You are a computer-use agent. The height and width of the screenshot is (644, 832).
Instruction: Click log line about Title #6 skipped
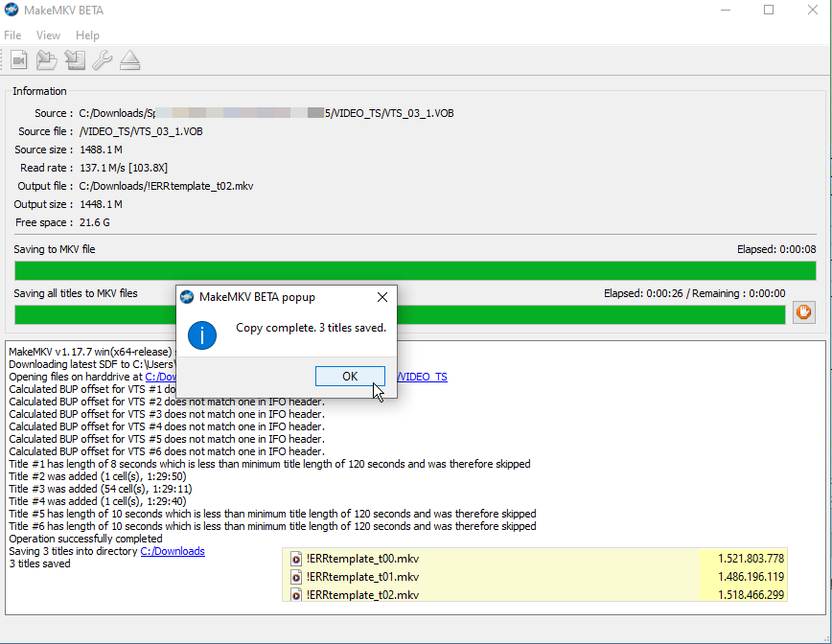(x=272, y=526)
